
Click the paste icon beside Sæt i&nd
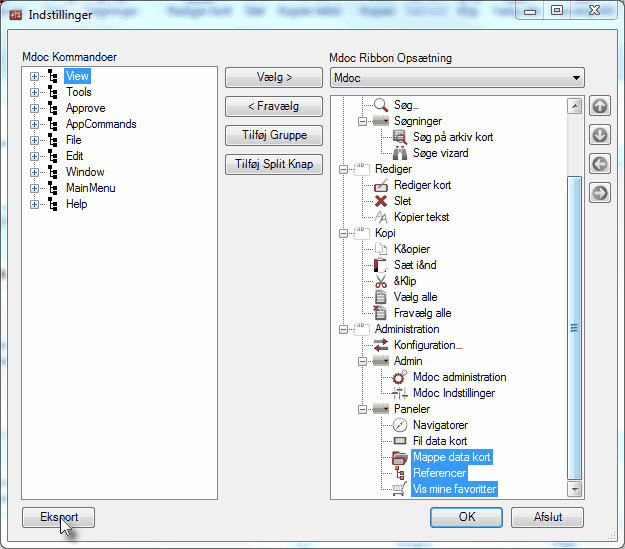[381, 265]
